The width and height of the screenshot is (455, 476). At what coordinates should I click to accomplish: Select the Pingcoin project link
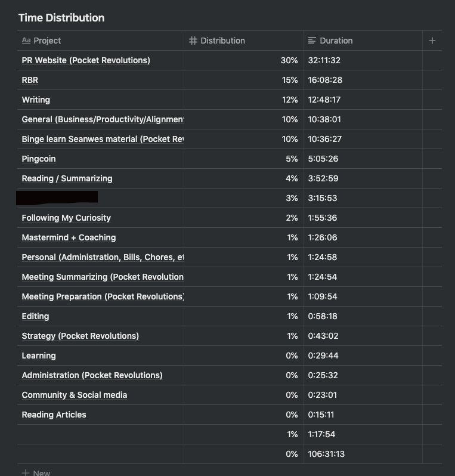point(39,159)
